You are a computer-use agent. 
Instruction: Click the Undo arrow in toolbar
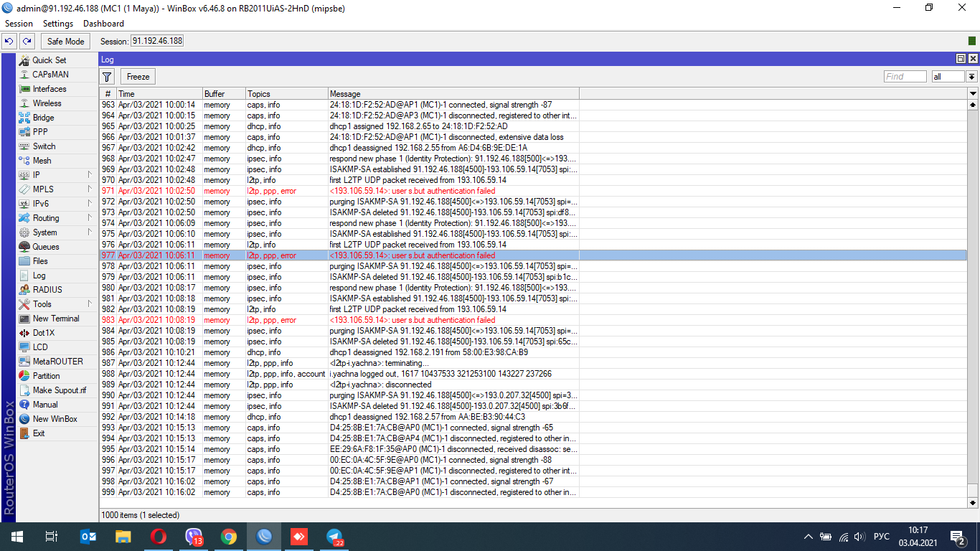pos(10,42)
